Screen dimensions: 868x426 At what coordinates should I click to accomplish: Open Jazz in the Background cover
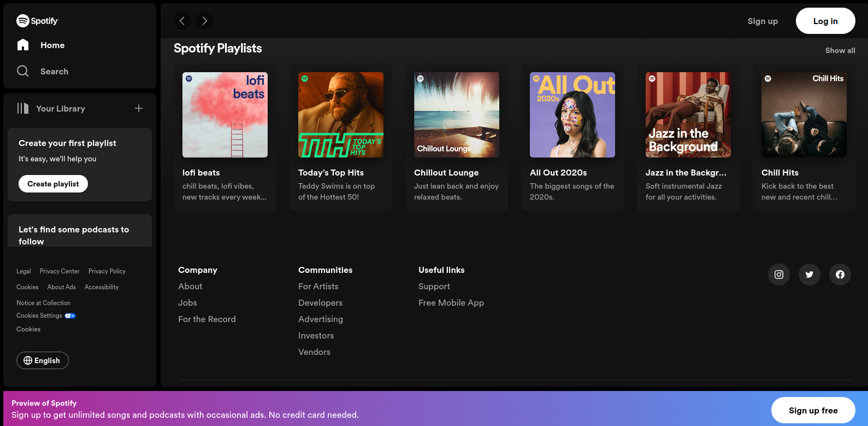pos(688,115)
